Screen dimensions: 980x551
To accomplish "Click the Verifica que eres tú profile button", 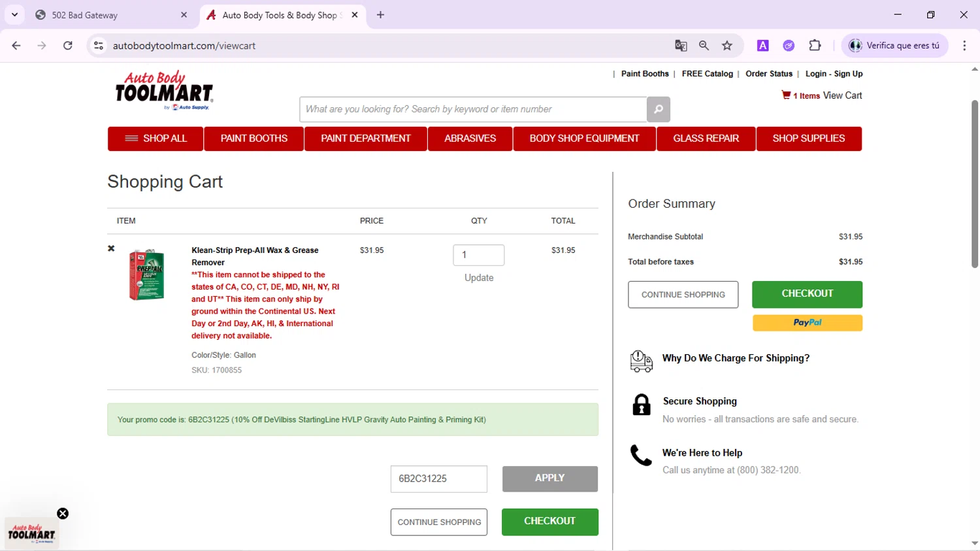I will (x=894, y=46).
